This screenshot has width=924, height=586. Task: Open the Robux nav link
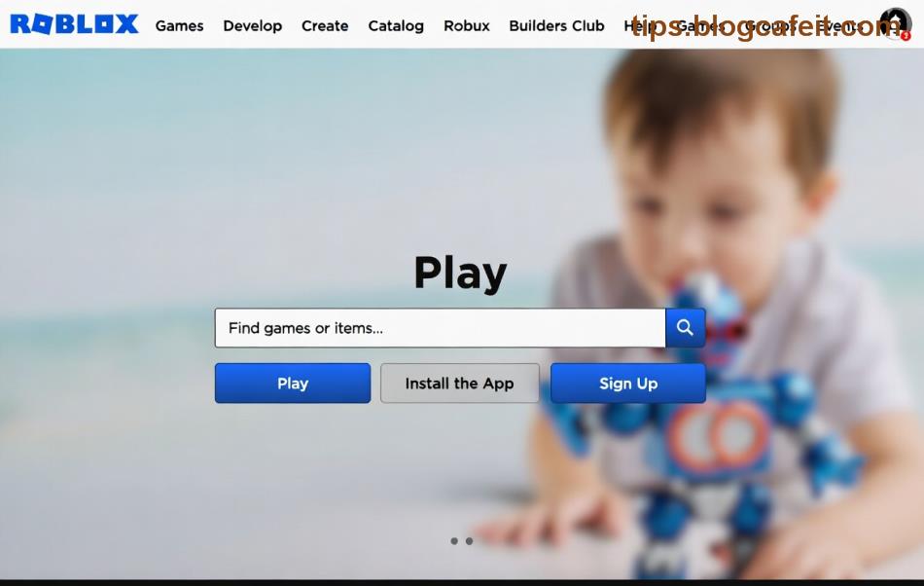point(467,26)
